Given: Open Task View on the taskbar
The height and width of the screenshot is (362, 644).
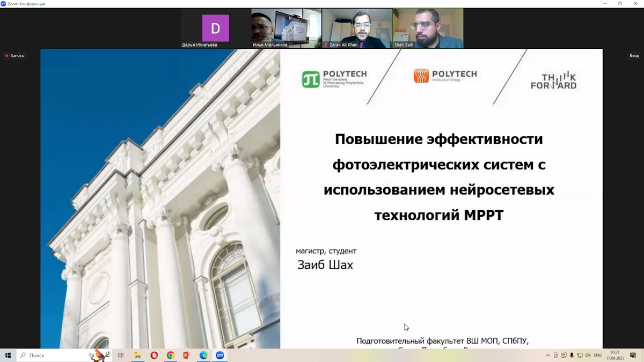Looking at the screenshot, I should 121,356.
